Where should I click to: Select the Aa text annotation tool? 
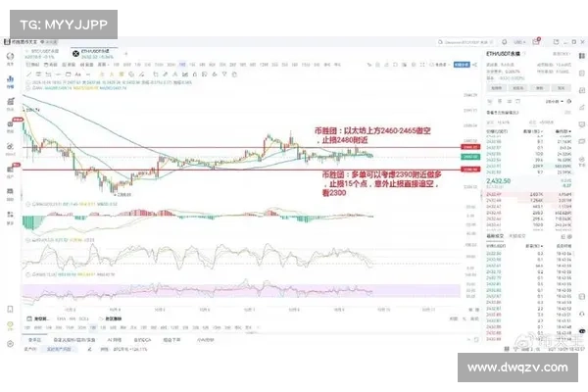pos(78,74)
